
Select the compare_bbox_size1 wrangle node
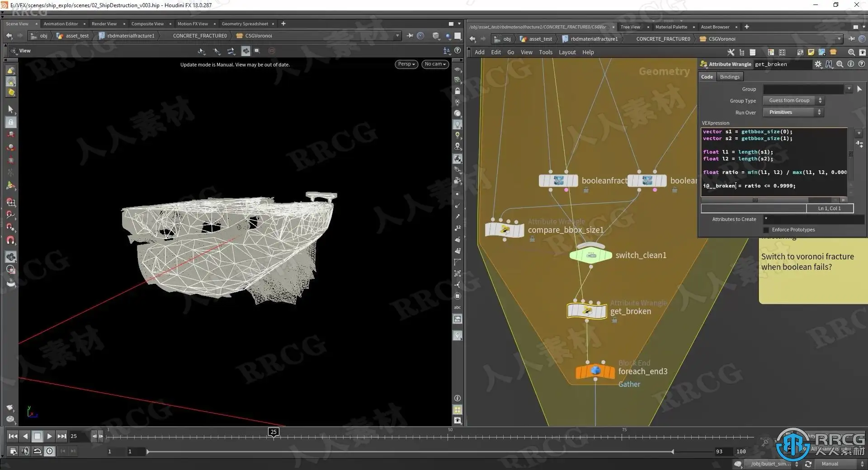coord(504,230)
